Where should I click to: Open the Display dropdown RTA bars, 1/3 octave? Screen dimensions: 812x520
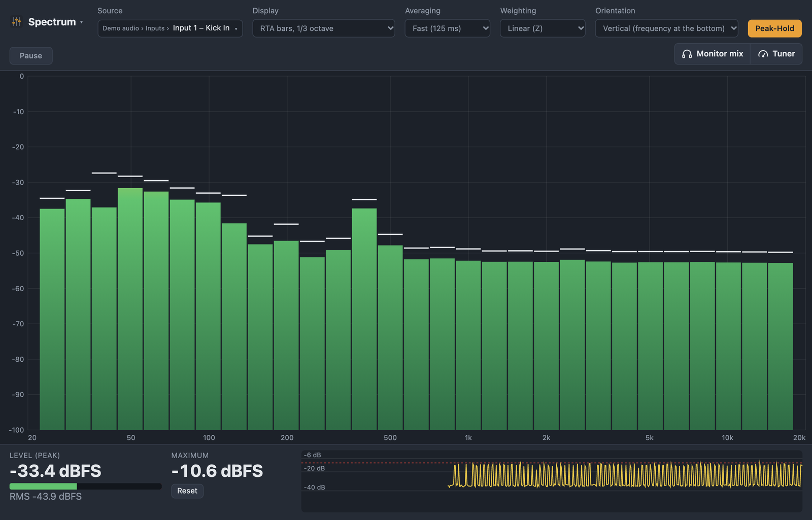click(324, 28)
